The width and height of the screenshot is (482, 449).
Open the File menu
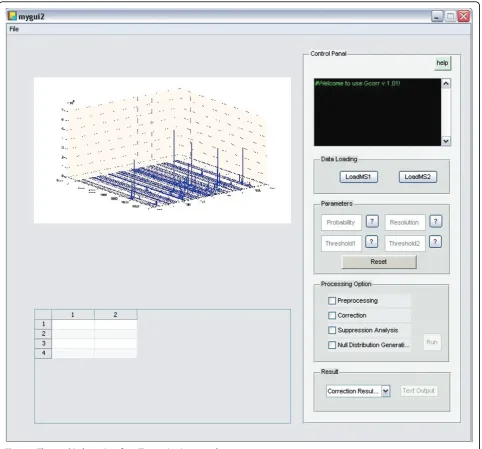click(x=14, y=29)
